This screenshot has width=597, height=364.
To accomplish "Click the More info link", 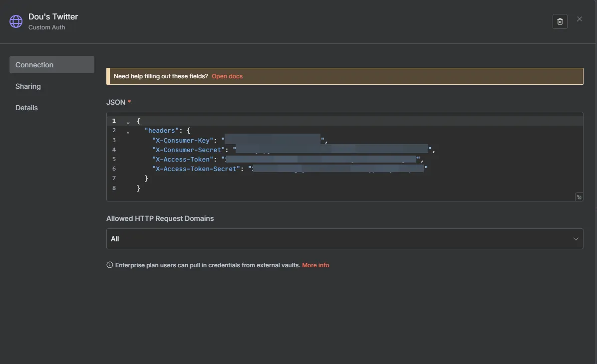I will click(x=315, y=264).
